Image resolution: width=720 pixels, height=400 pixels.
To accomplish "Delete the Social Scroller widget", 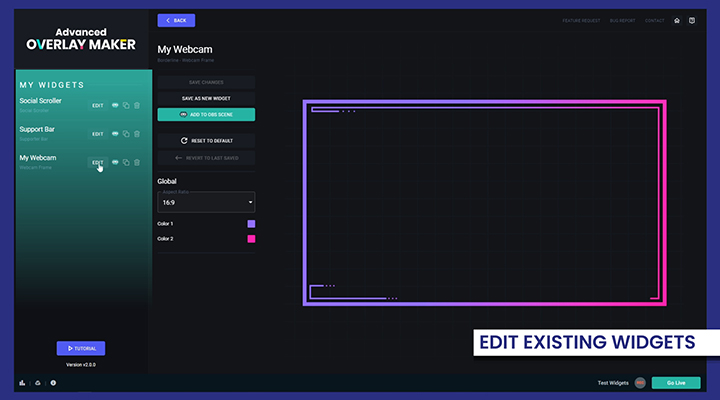I will 137,105.
